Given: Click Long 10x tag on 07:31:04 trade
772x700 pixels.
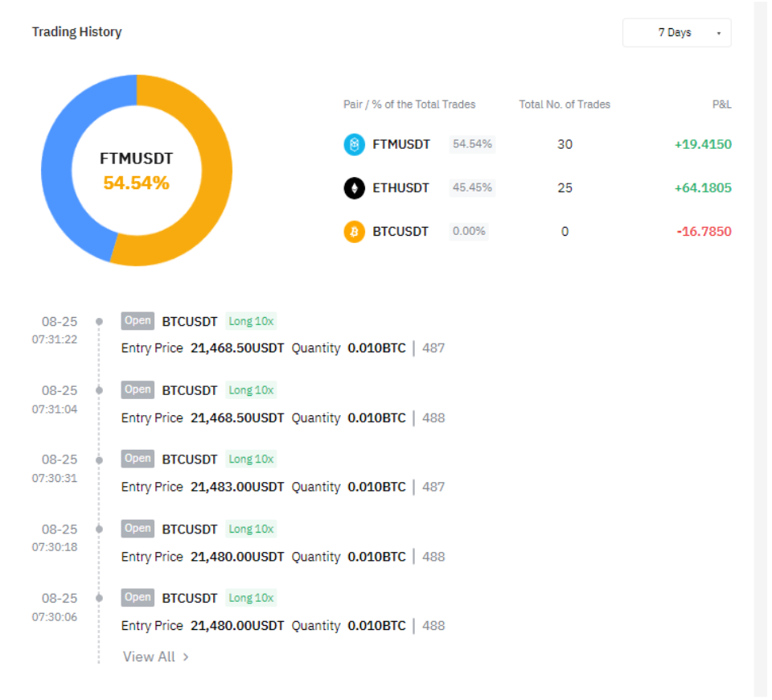Looking at the screenshot, I should point(251,390).
